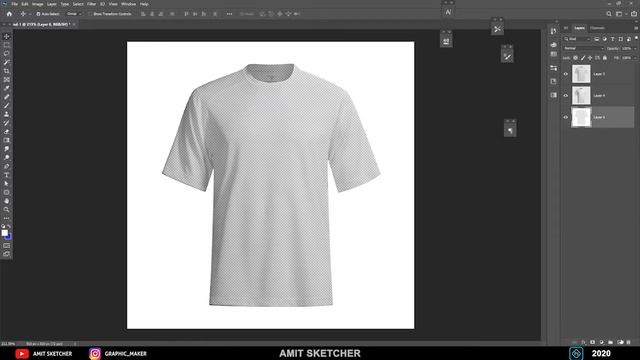
Task: Click the blue background color swatch
Action: pos(9,237)
